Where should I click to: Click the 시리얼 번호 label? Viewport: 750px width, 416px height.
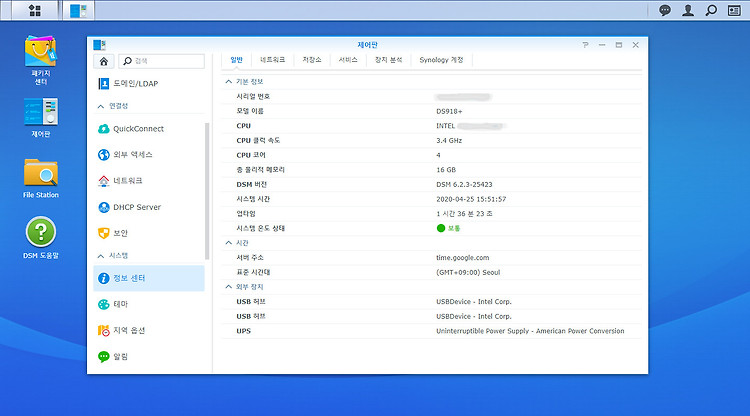(253, 97)
